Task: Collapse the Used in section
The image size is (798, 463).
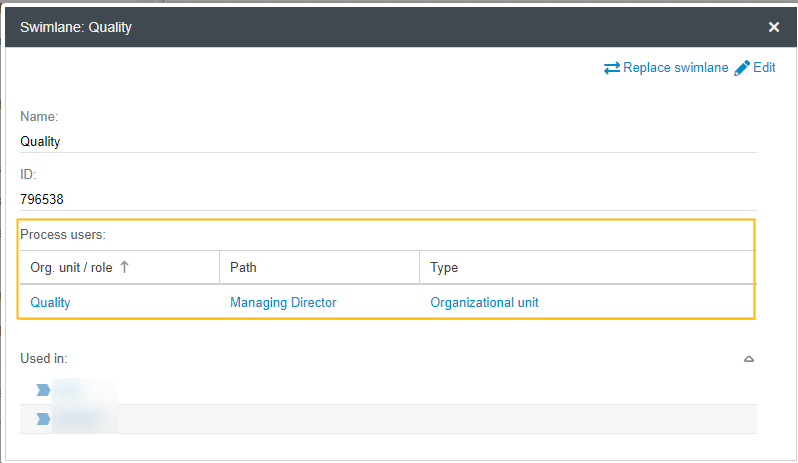Action: 748,358
